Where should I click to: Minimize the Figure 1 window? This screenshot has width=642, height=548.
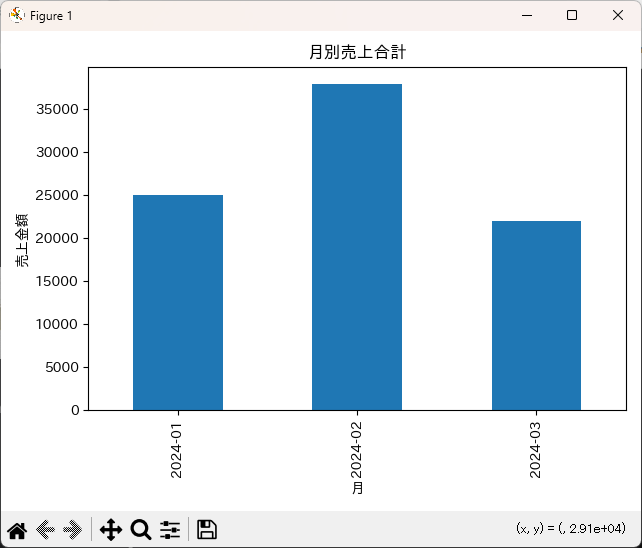(525, 16)
